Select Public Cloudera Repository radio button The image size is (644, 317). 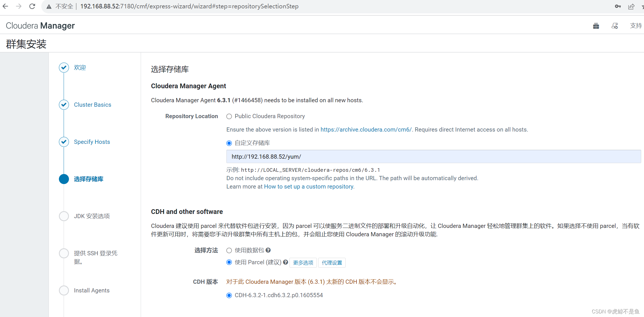[x=229, y=116]
